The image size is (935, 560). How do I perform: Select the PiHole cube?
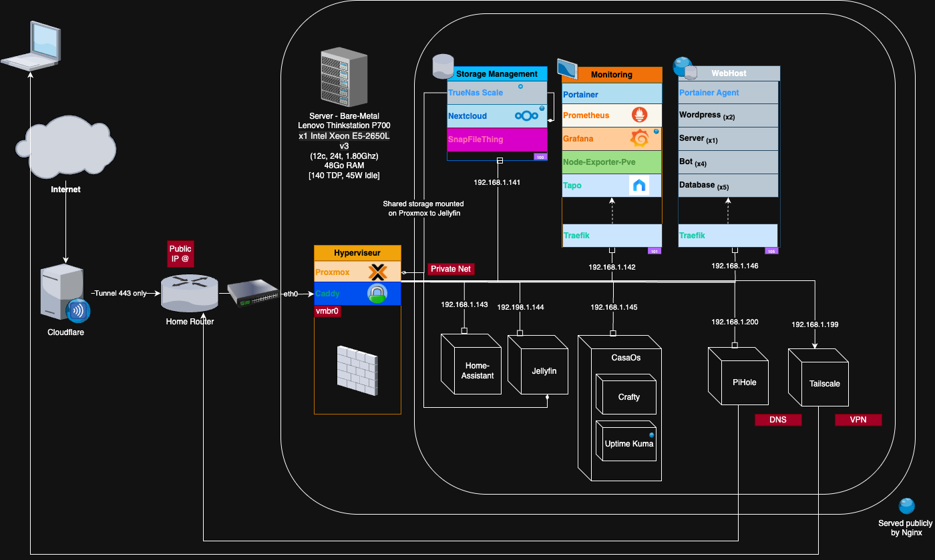pyautogui.click(x=738, y=377)
